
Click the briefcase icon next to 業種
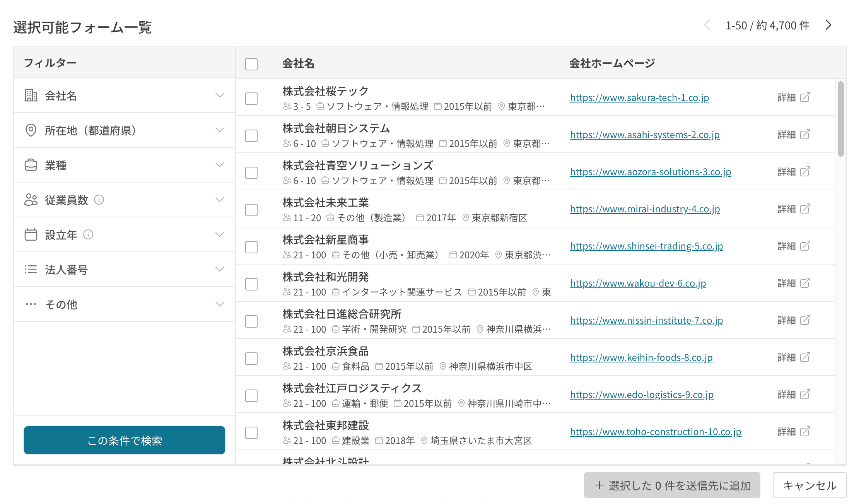click(31, 165)
